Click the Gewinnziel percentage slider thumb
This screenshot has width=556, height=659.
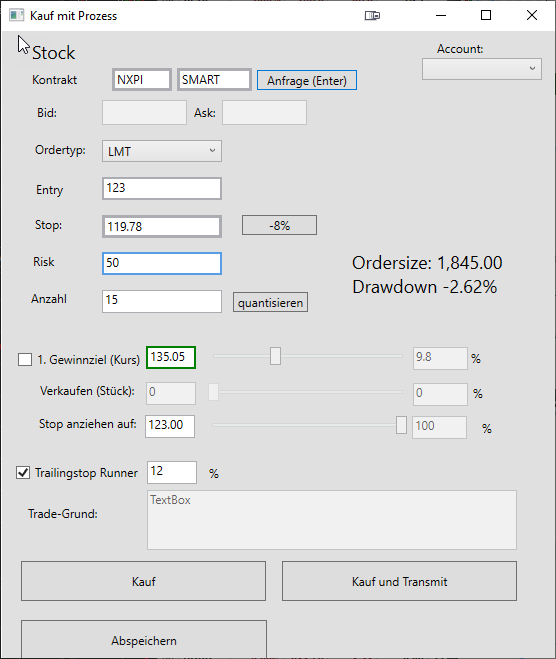click(x=275, y=356)
